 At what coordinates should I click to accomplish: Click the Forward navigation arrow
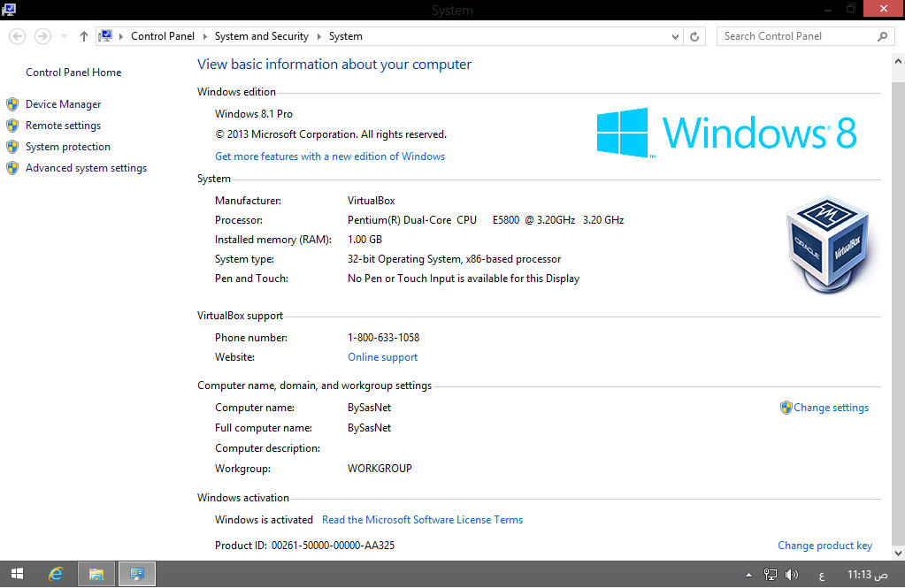pyautogui.click(x=42, y=36)
